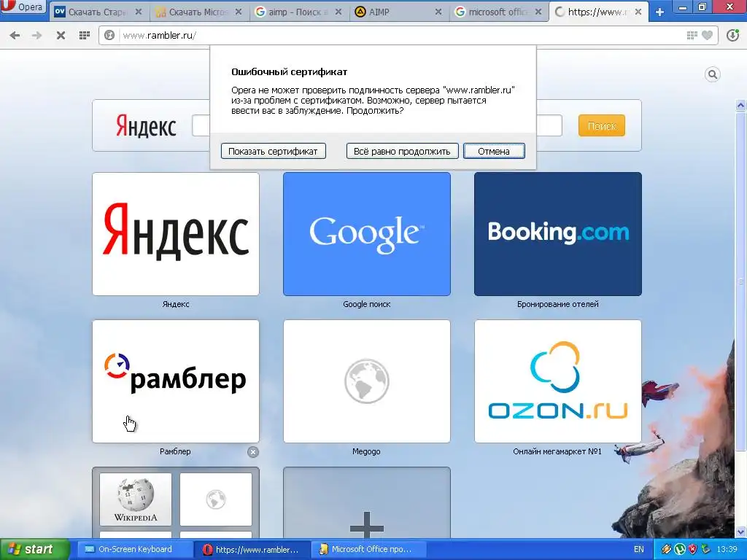The image size is (747, 560).
Task: Open Speed Dial grid icon in toolbar
Action: tap(85, 35)
